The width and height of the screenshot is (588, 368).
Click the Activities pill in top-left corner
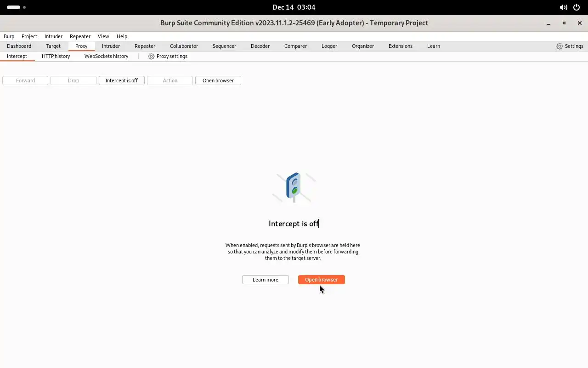[13, 7]
